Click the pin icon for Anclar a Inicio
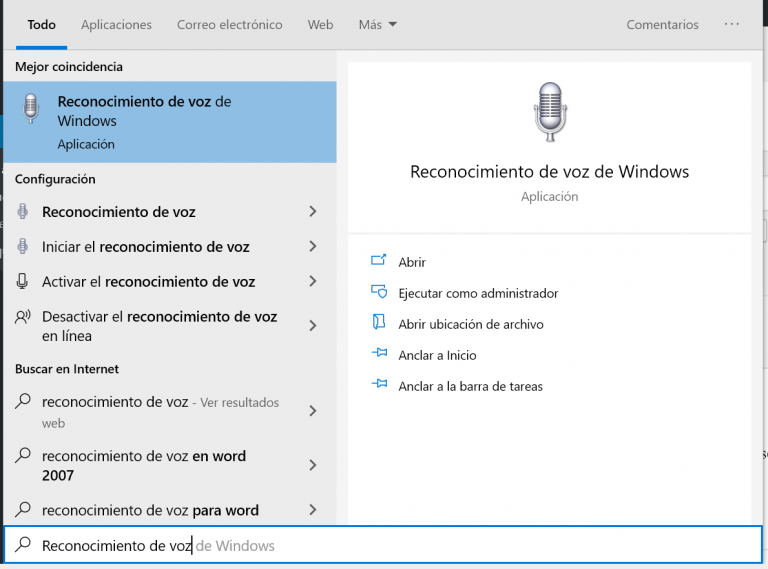 379,353
